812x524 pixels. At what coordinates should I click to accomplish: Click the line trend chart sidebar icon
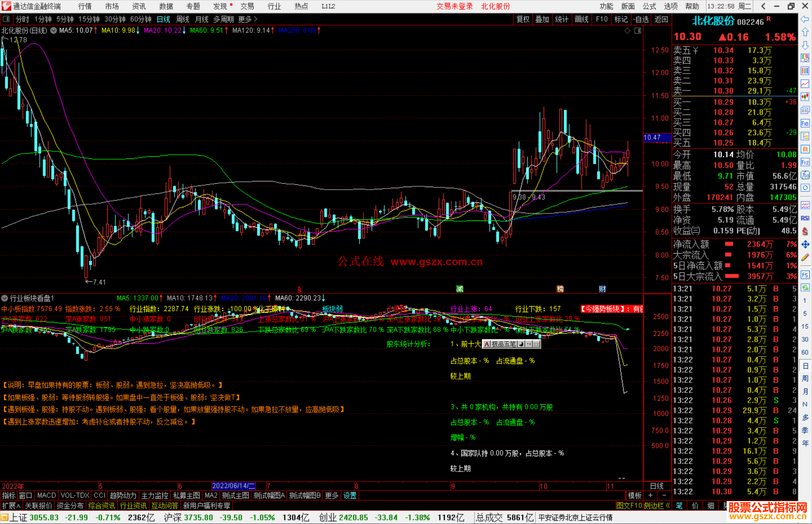[805, 84]
